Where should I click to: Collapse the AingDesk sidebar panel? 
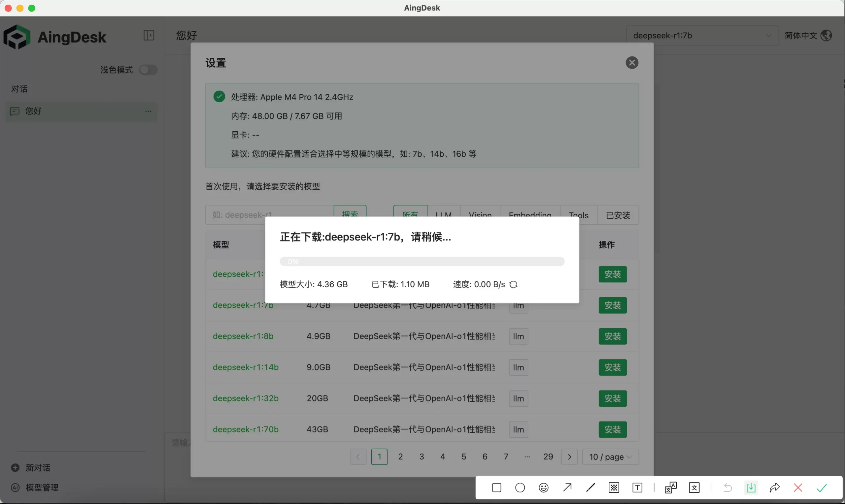pyautogui.click(x=149, y=35)
